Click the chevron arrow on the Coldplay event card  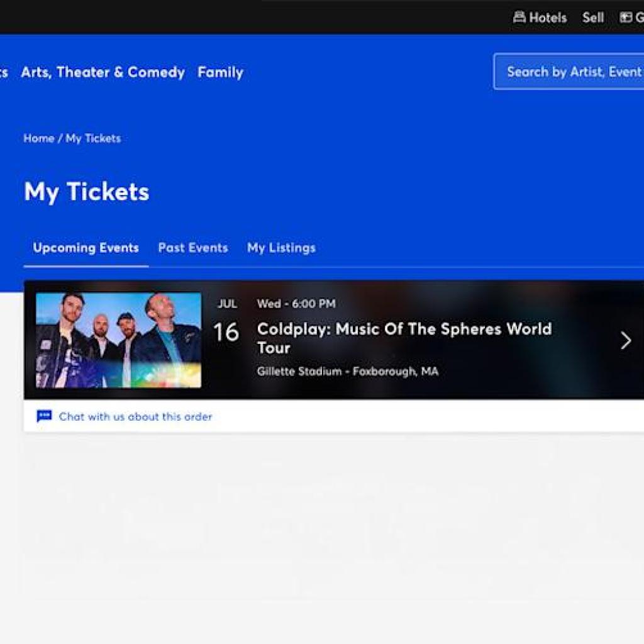click(625, 341)
